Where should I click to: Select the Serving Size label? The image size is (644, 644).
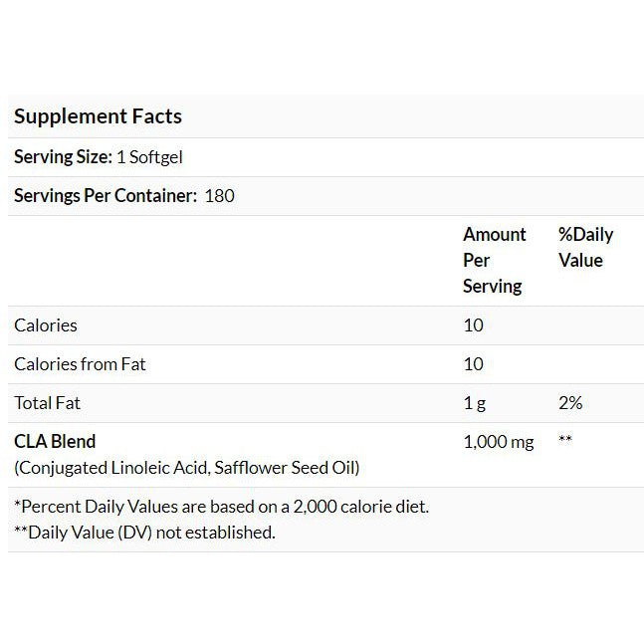pos(61,157)
